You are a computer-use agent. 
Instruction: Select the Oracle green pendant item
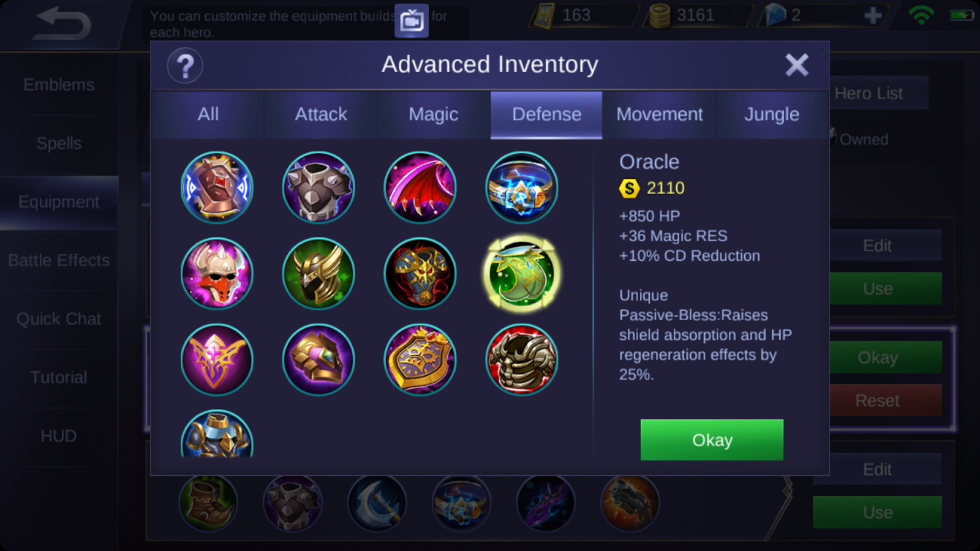point(521,274)
